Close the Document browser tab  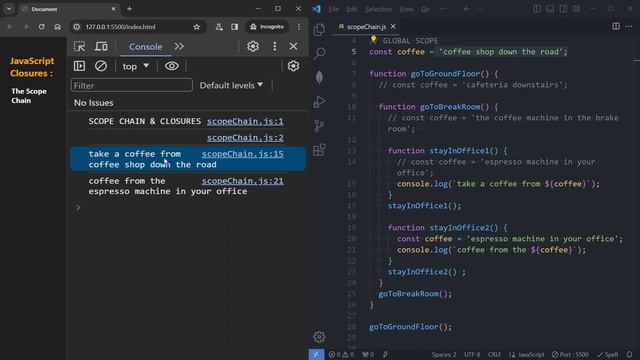tap(113, 9)
